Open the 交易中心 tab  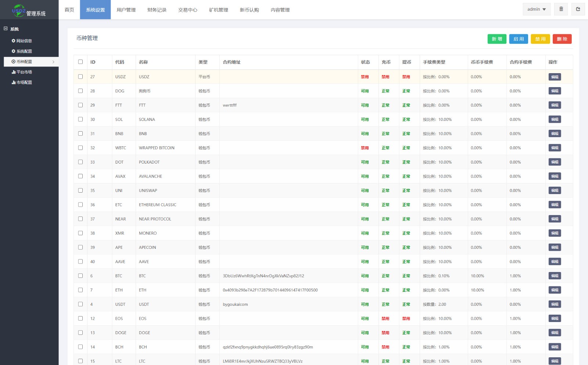[x=187, y=10]
